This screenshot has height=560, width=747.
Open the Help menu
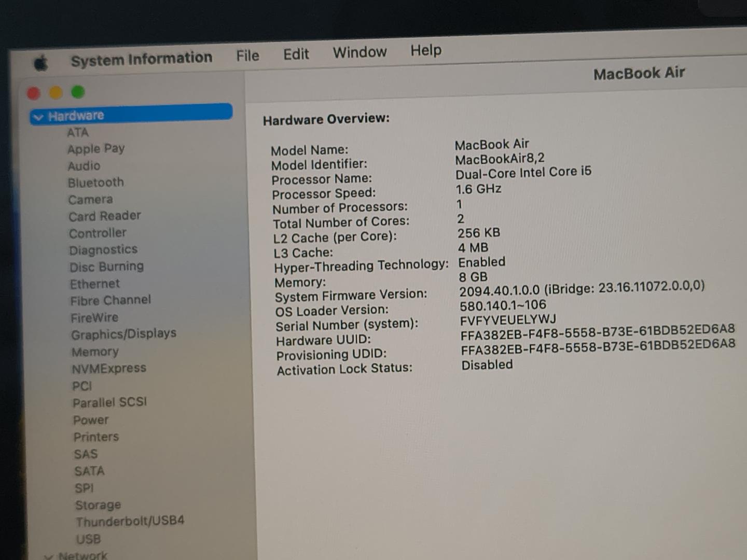pyautogui.click(x=426, y=50)
